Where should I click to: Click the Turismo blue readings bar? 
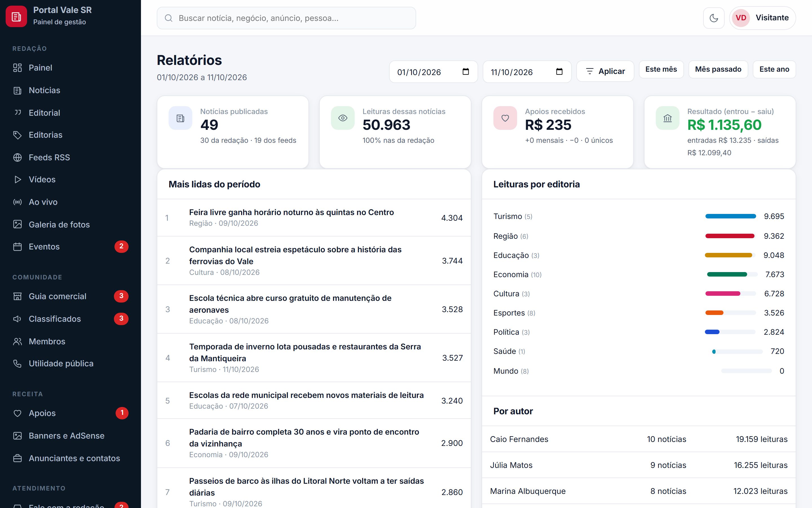coord(731,216)
